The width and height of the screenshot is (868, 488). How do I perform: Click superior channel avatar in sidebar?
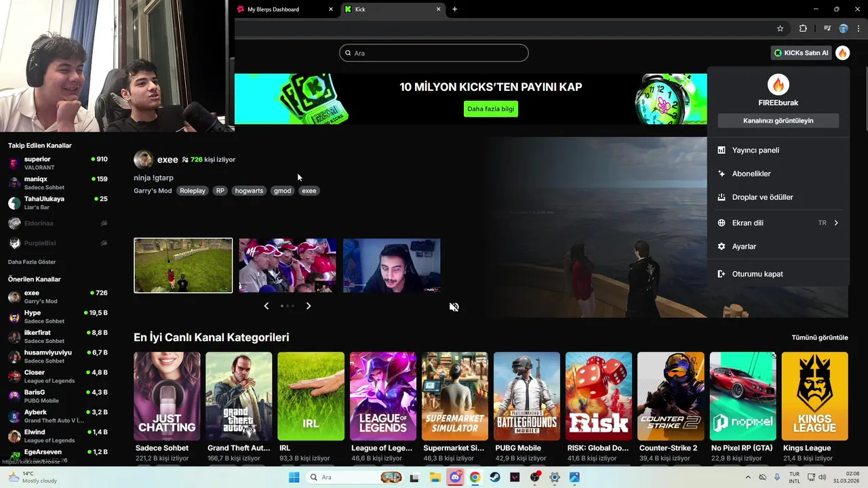click(14, 163)
